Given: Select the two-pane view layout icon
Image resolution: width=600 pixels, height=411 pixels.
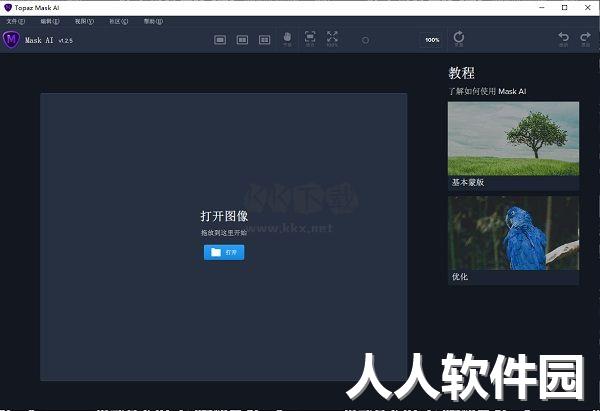Looking at the screenshot, I should [x=242, y=40].
